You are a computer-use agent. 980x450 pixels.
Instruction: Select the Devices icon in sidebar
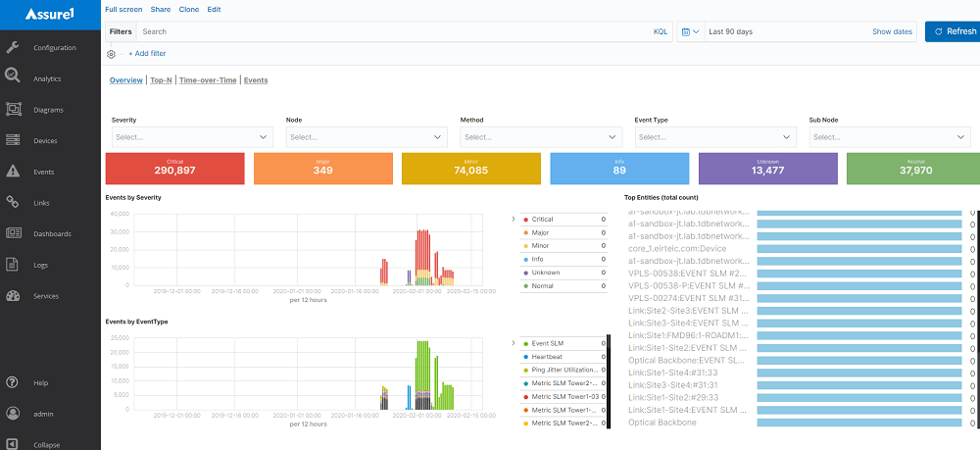13,140
